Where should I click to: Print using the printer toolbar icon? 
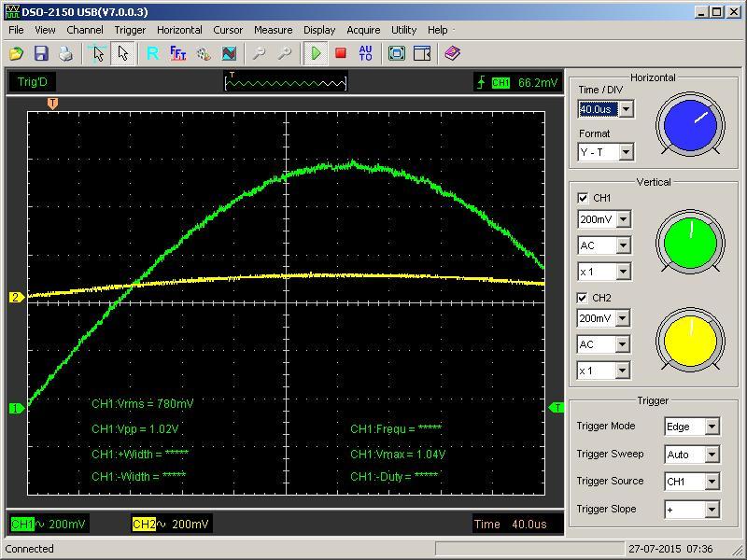click(x=65, y=53)
